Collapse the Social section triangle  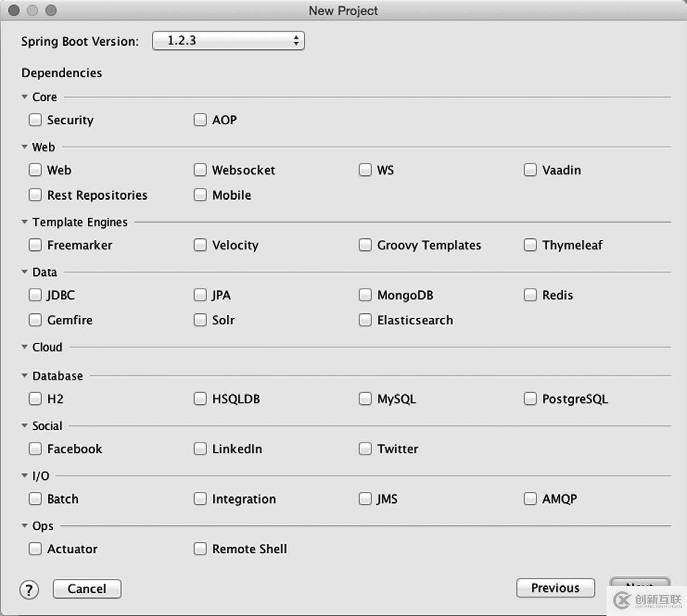(24, 425)
